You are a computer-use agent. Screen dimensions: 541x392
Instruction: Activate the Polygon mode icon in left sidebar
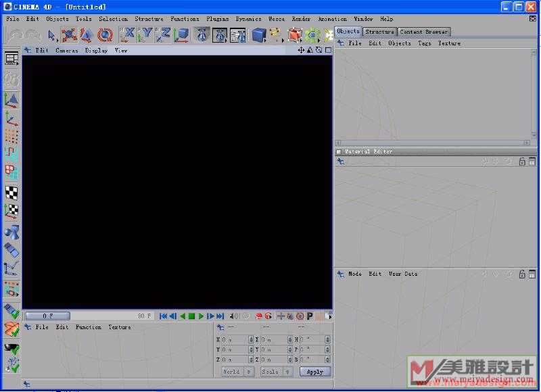[11, 172]
